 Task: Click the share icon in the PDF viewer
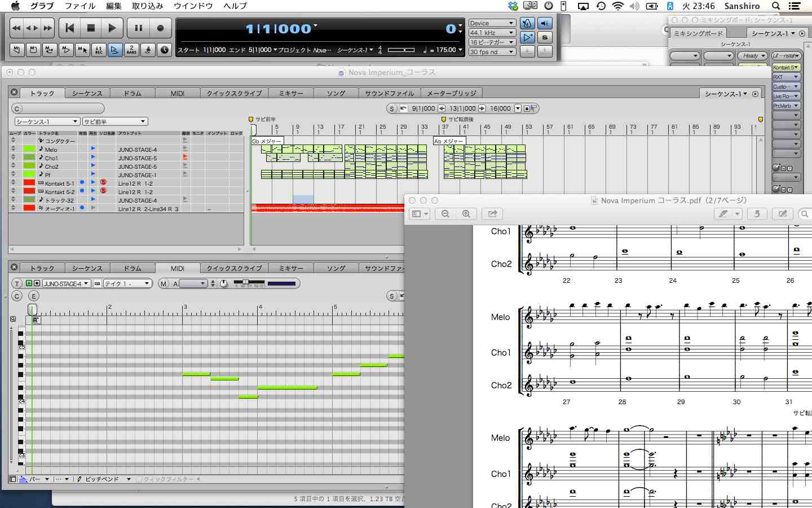[x=492, y=214]
